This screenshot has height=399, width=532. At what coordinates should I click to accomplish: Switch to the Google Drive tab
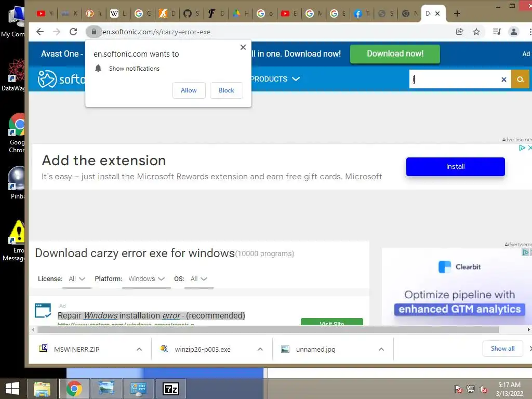coord(240,14)
